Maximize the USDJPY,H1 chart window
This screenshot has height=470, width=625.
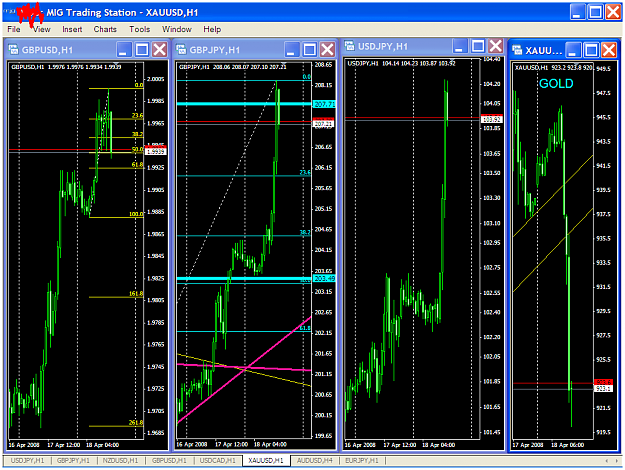[x=478, y=46]
